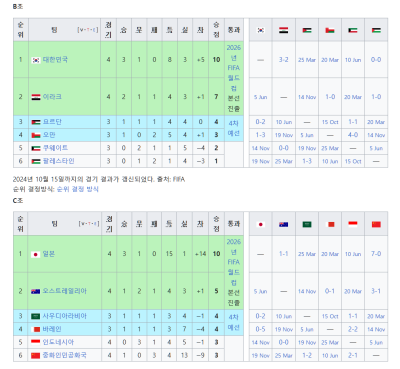Click Australia flag in Group C results header
The width and height of the screenshot is (400, 369).
tap(284, 224)
